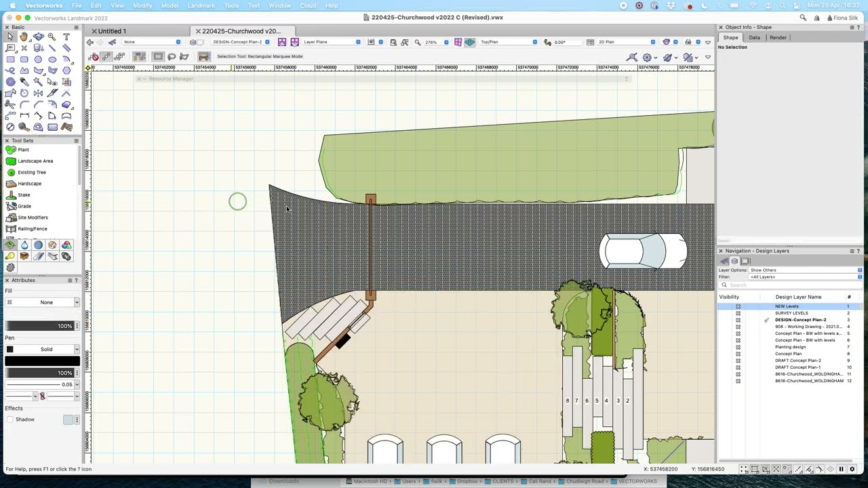Switch to the Render tab in Object Info
Viewport: 868px width, 488px height.
(778, 37)
